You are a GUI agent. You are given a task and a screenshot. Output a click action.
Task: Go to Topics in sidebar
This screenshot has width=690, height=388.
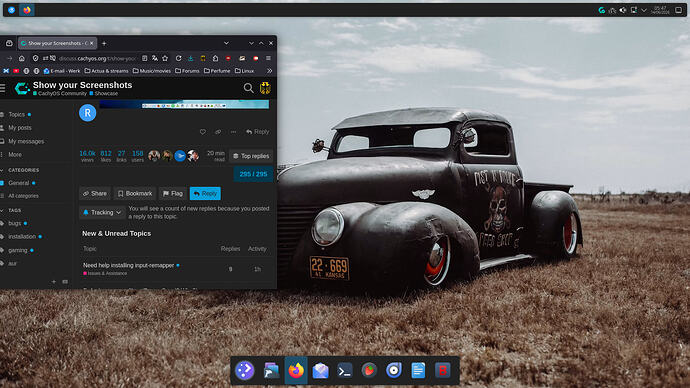tap(16, 114)
